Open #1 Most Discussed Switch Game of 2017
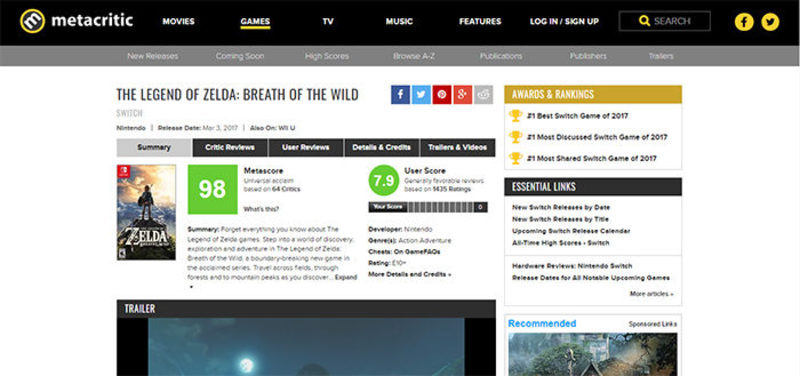 coord(597,137)
